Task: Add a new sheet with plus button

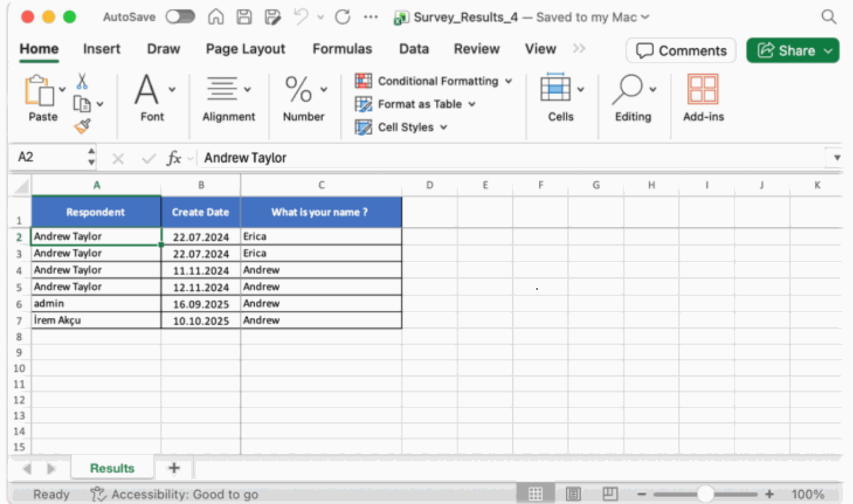Action: (x=174, y=468)
